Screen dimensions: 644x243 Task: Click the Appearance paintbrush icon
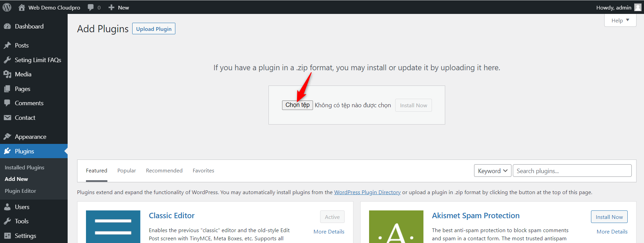click(7, 137)
